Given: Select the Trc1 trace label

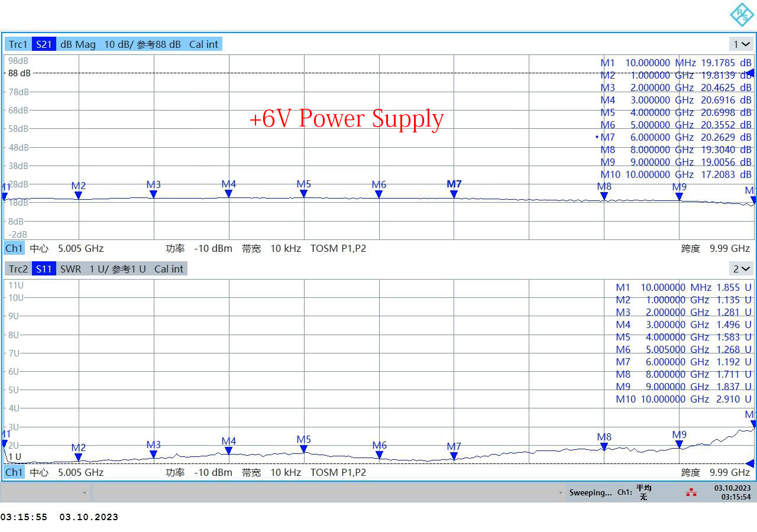Looking at the screenshot, I should [x=18, y=44].
